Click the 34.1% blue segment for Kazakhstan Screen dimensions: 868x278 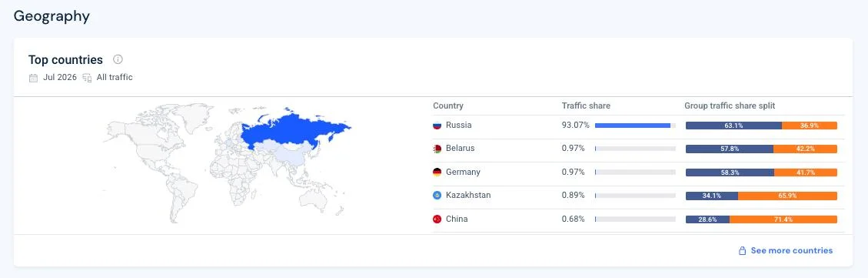pyautogui.click(x=712, y=196)
